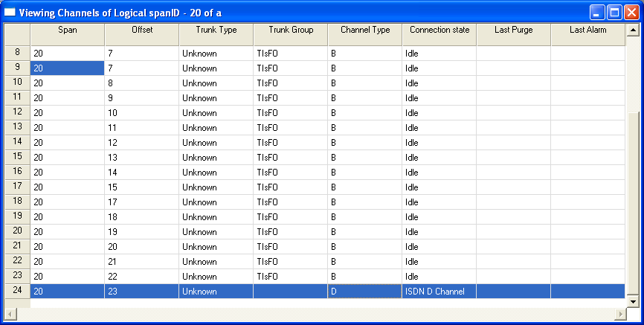Click the horizontal scrollbar left arrow
Viewport: 644px width, 325px height.
[10, 313]
